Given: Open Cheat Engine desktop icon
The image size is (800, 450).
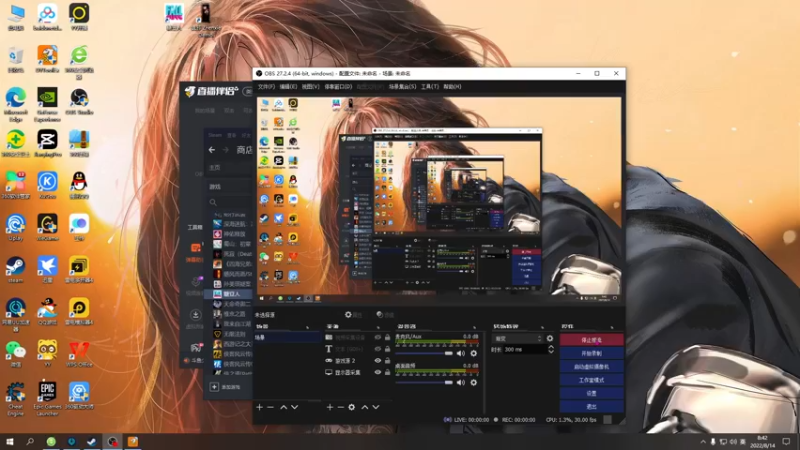Looking at the screenshot, I should (15, 398).
